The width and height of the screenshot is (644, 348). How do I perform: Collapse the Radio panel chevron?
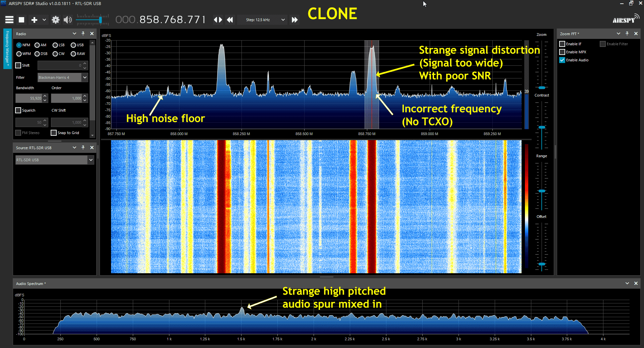click(x=74, y=34)
